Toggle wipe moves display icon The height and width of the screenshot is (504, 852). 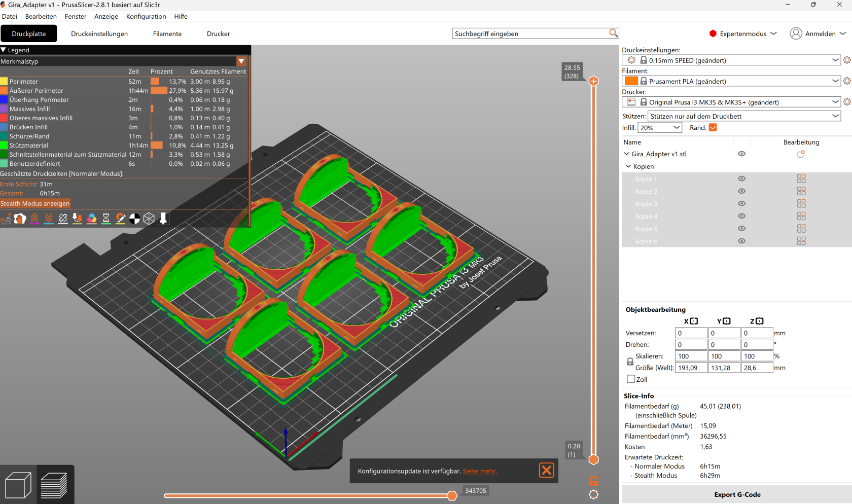pyautogui.click(x=20, y=219)
